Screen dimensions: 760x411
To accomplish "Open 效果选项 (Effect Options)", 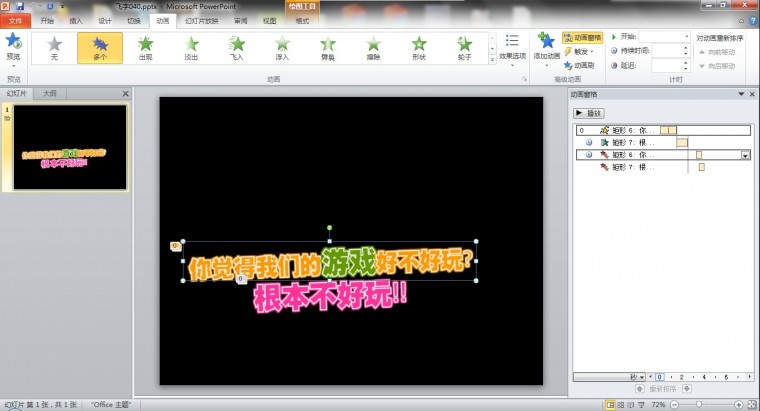I will 513,48.
